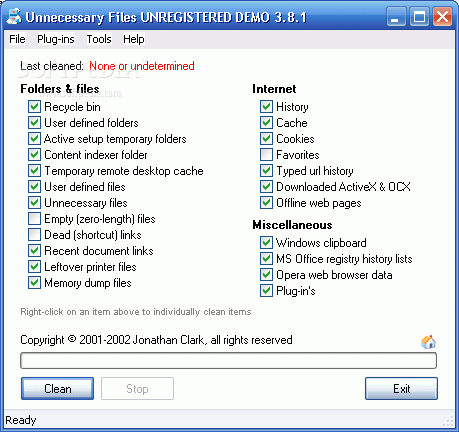The width and height of the screenshot is (459, 432).
Task: Open the File menu
Action: click(x=17, y=39)
